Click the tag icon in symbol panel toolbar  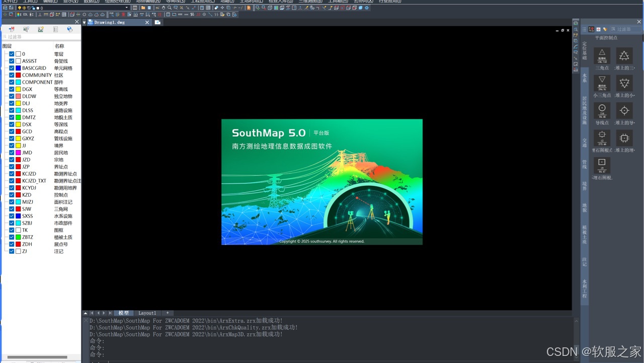coord(605,29)
